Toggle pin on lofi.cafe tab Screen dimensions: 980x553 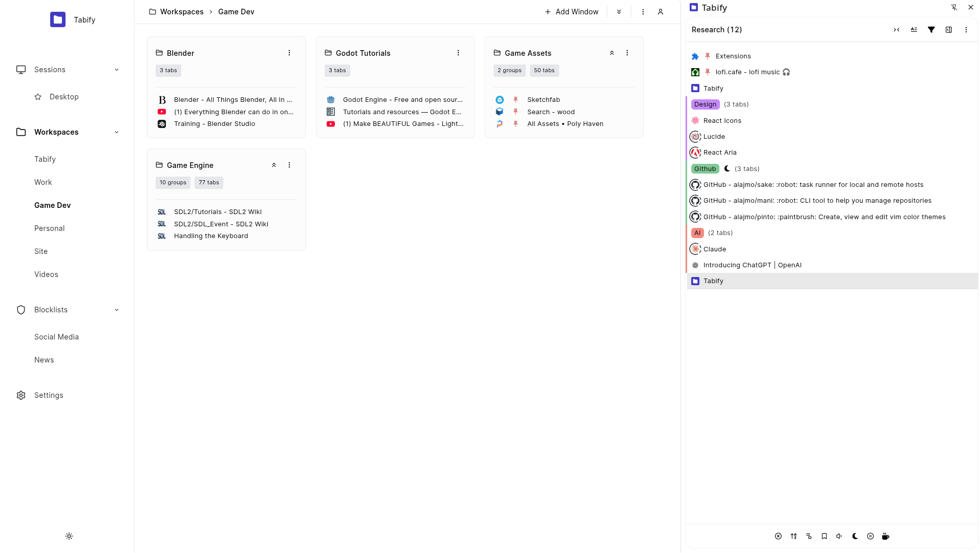pos(708,72)
